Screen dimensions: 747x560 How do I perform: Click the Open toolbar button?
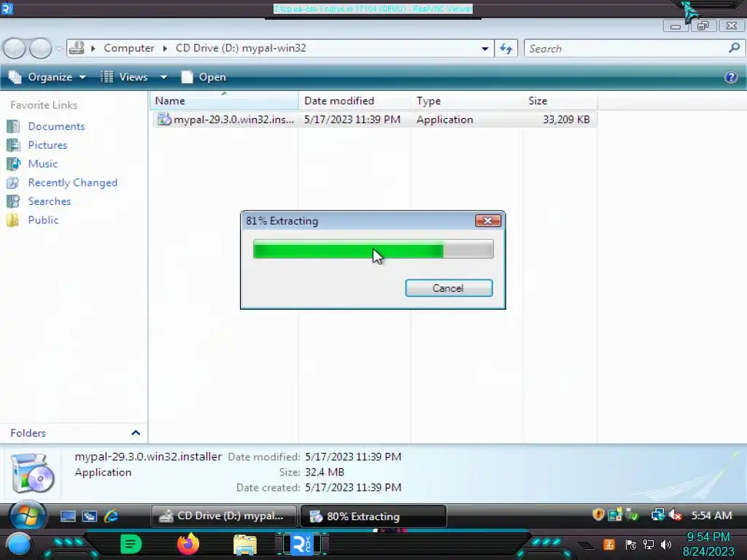204,77
